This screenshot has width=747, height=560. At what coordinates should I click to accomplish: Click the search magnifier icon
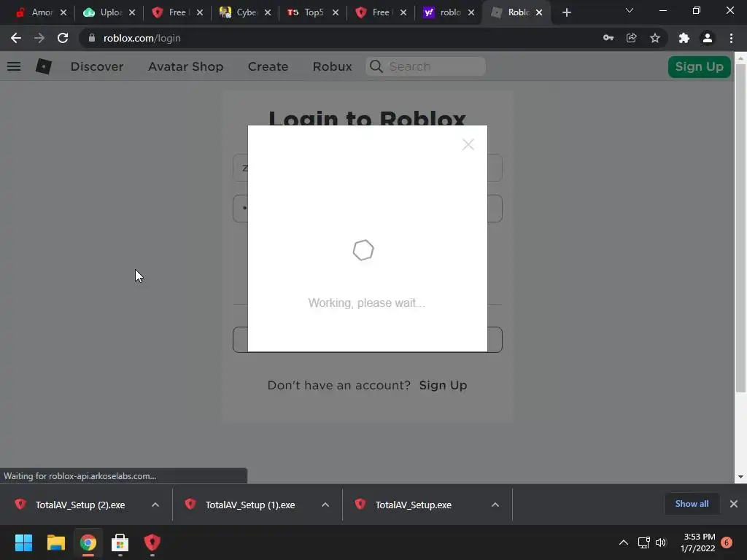376,66
